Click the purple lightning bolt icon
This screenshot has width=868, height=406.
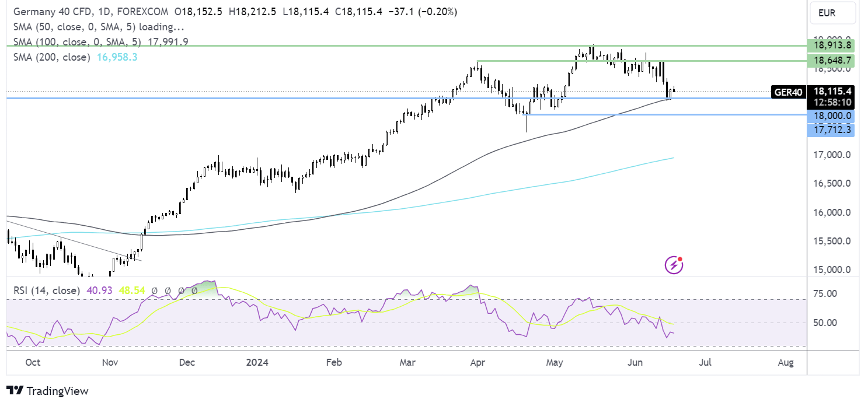(x=674, y=265)
